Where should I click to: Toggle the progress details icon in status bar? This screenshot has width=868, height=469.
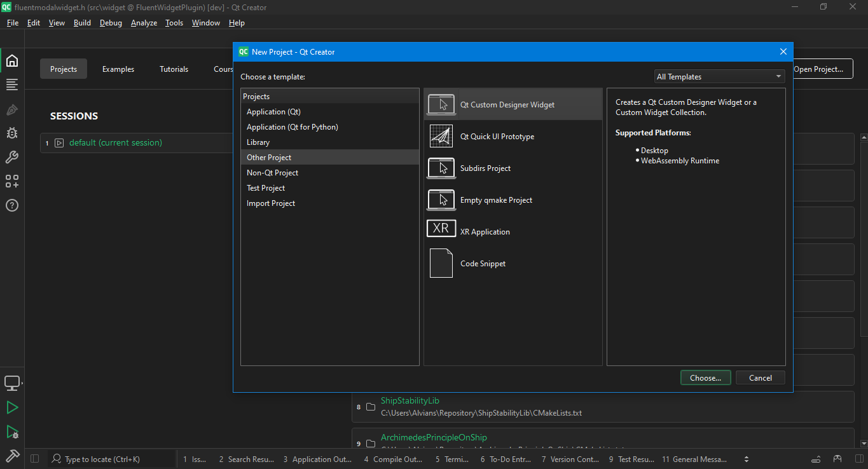(x=816, y=459)
